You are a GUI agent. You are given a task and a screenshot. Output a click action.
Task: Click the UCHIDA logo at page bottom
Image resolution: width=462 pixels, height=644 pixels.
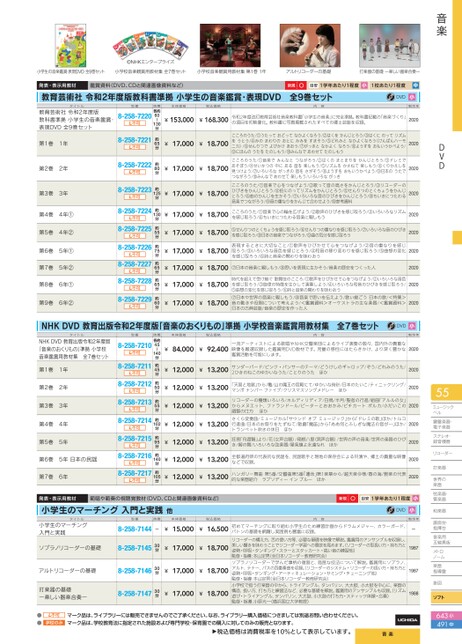click(x=407, y=619)
